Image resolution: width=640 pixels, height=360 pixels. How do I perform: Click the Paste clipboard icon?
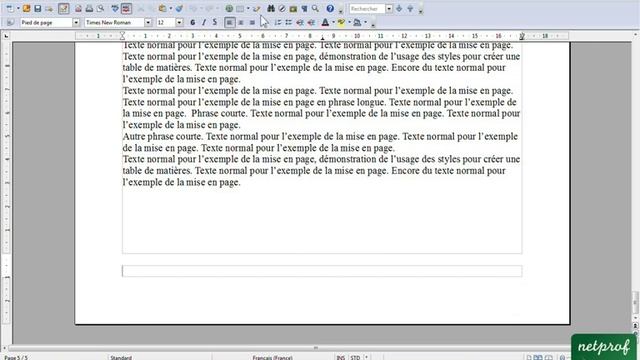pyautogui.click(x=162, y=9)
